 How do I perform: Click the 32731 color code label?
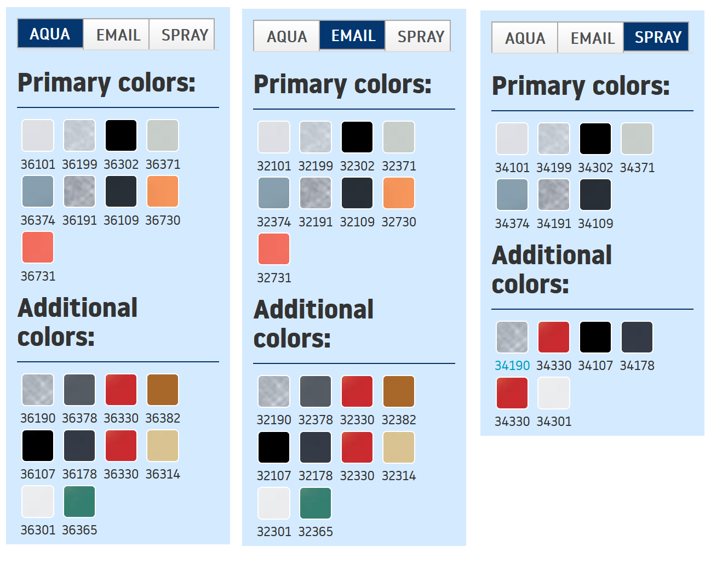pos(274,278)
